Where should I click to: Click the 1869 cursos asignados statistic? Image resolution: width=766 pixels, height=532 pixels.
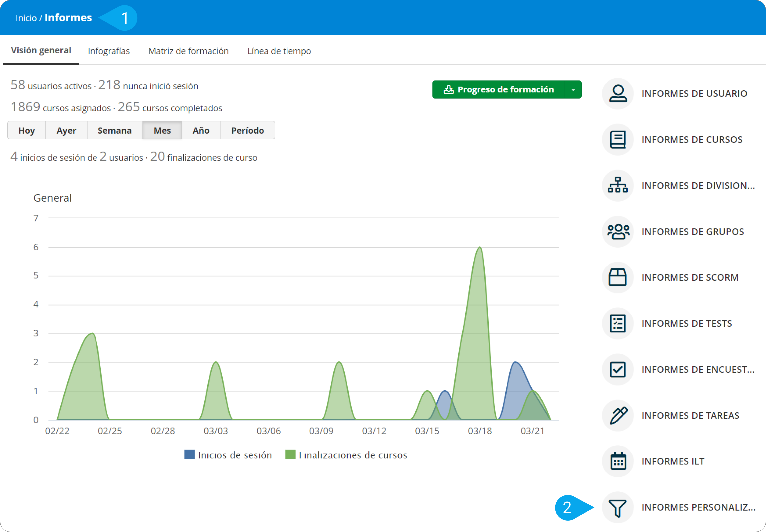(61, 107)
